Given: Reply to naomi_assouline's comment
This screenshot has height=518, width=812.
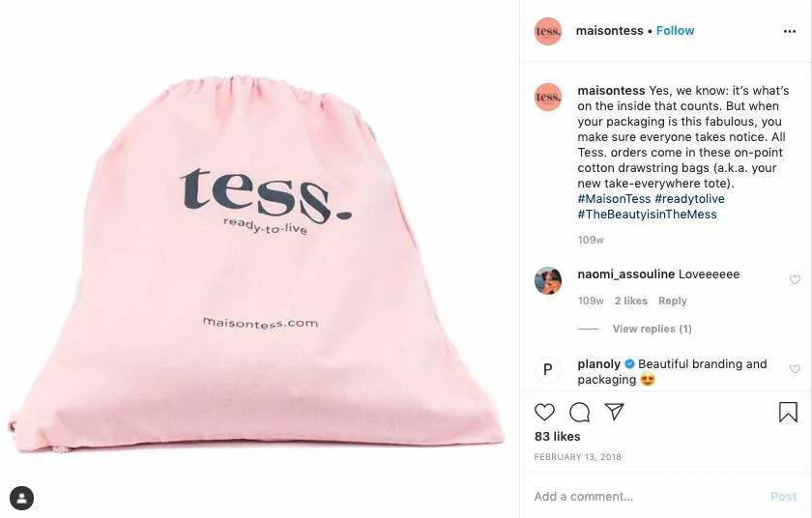Looking at the screenshot, I should (672, 301).
